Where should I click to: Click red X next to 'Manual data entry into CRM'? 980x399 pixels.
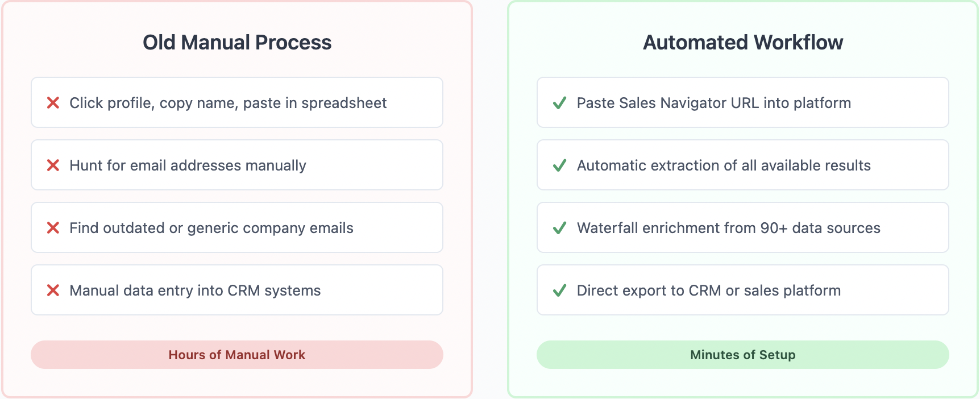click(x=53, y=290)
